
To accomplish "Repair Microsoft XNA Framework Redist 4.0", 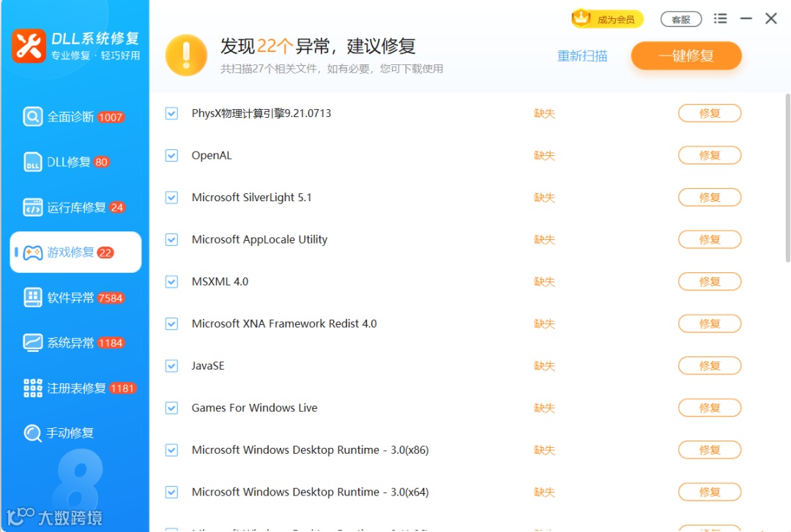I will click(709, 323).
